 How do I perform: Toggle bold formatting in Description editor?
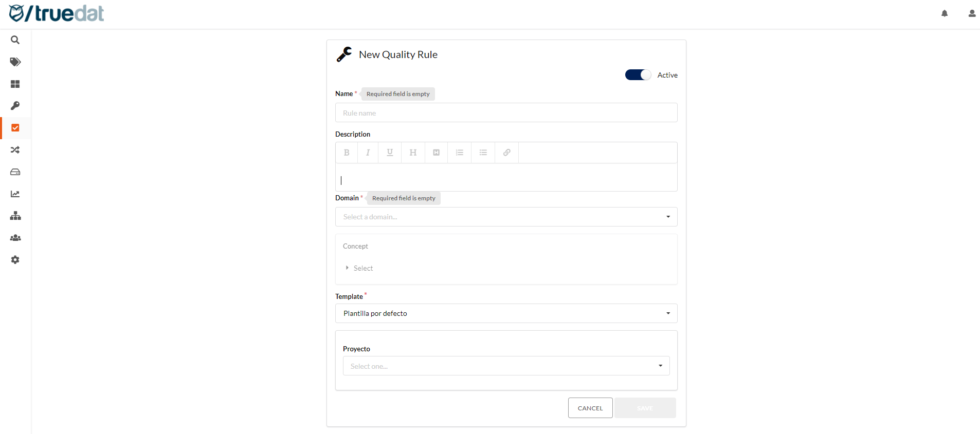347,153
